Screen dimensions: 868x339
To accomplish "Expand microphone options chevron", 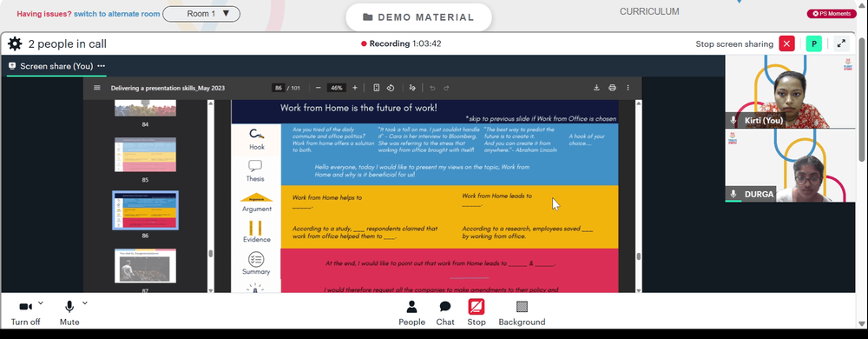I will 85,303.
